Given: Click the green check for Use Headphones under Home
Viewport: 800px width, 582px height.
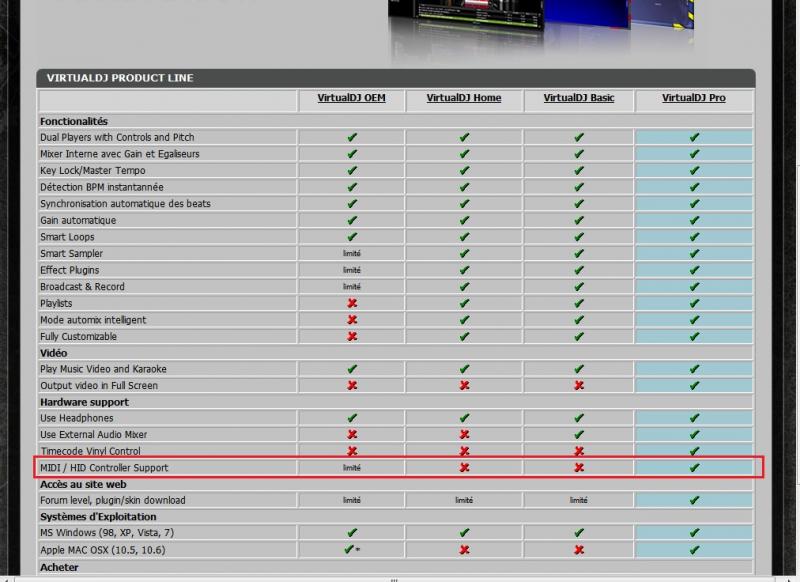Looking at the screenshot, I should click(x=464, y=418).
